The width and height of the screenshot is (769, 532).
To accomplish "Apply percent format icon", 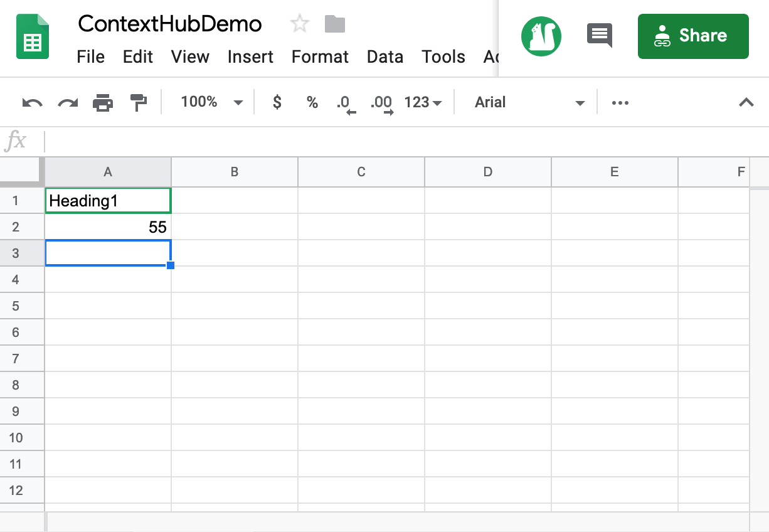I will pos(312,102).
